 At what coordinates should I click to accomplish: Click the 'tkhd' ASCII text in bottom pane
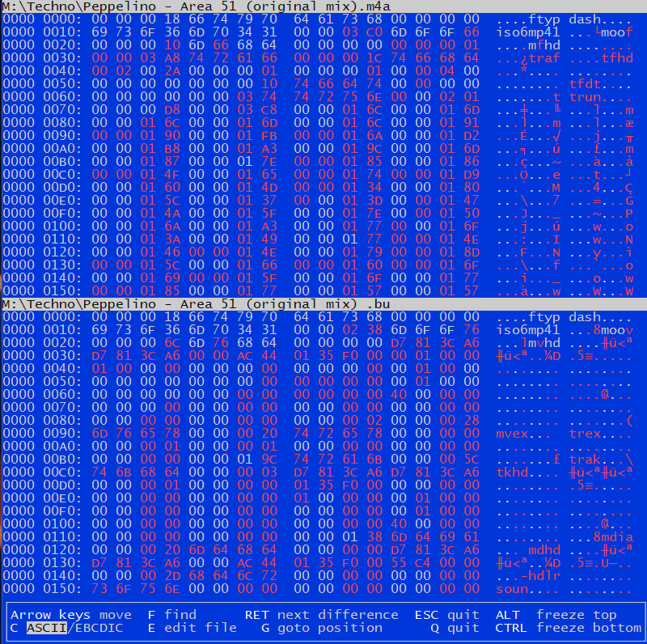tap(512, 472)
